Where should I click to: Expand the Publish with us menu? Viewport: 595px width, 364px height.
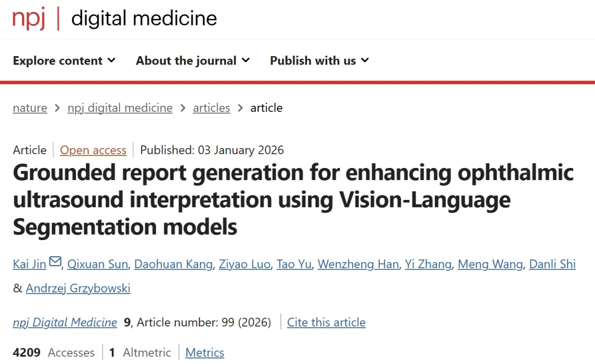pyautogui.click(x=319, y=61)
